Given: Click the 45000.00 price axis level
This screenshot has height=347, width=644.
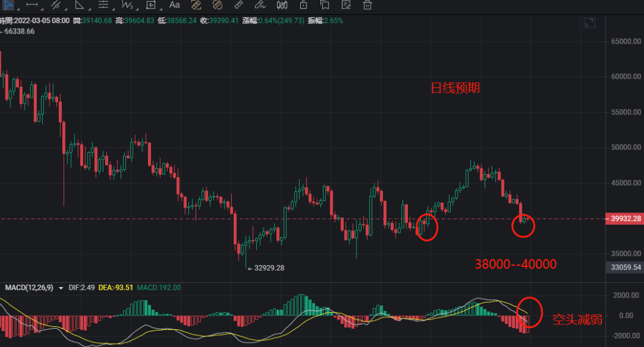Looking at the screenshot, I should (x=623, y=183).
